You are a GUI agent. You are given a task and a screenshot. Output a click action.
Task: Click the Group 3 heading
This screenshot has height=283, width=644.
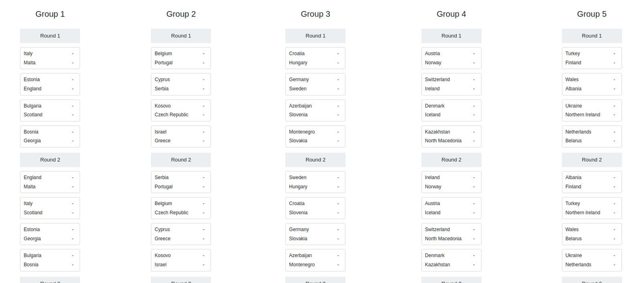pos(315,14)
